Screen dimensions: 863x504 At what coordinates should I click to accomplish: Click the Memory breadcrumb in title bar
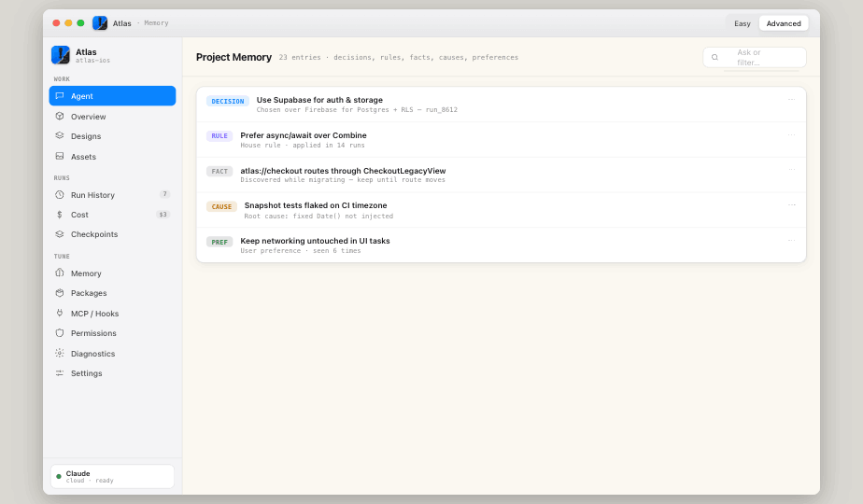point(156,23)
